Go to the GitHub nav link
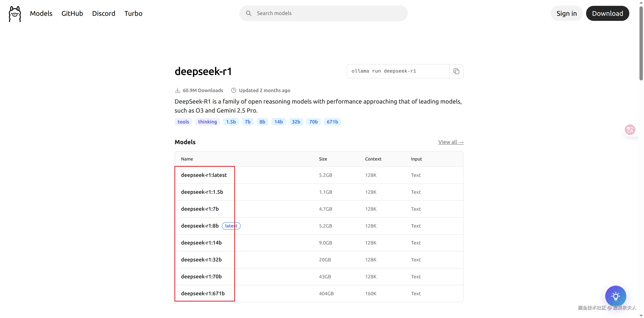 point(72,14)
